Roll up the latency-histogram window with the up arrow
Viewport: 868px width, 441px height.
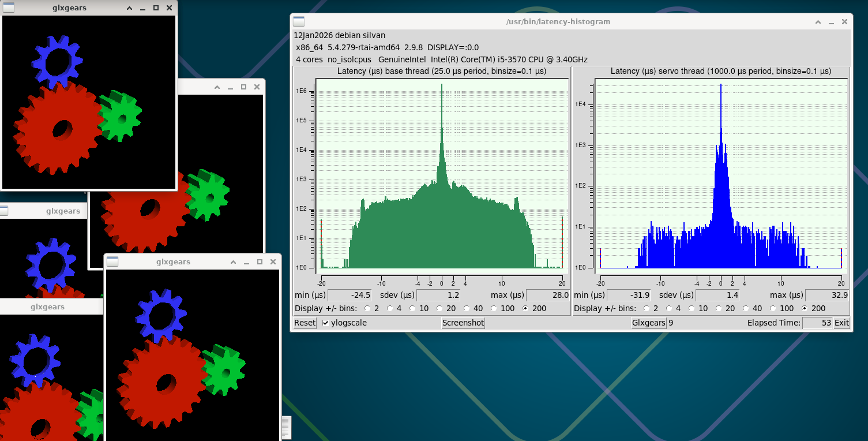818,22
